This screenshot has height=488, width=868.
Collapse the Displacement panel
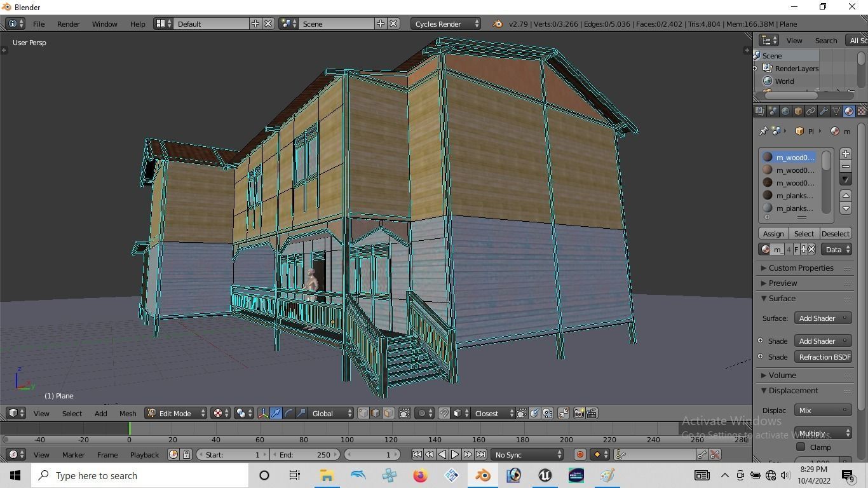coord(793,390)
